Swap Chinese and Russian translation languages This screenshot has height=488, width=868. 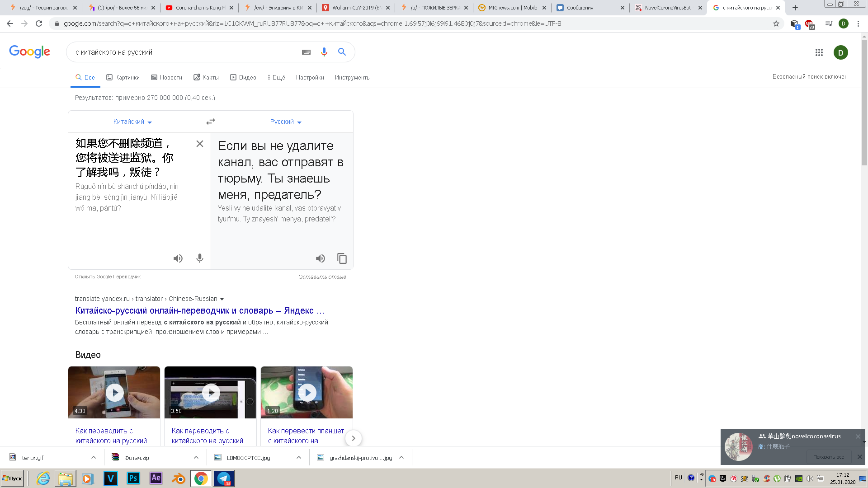point(211,122)
